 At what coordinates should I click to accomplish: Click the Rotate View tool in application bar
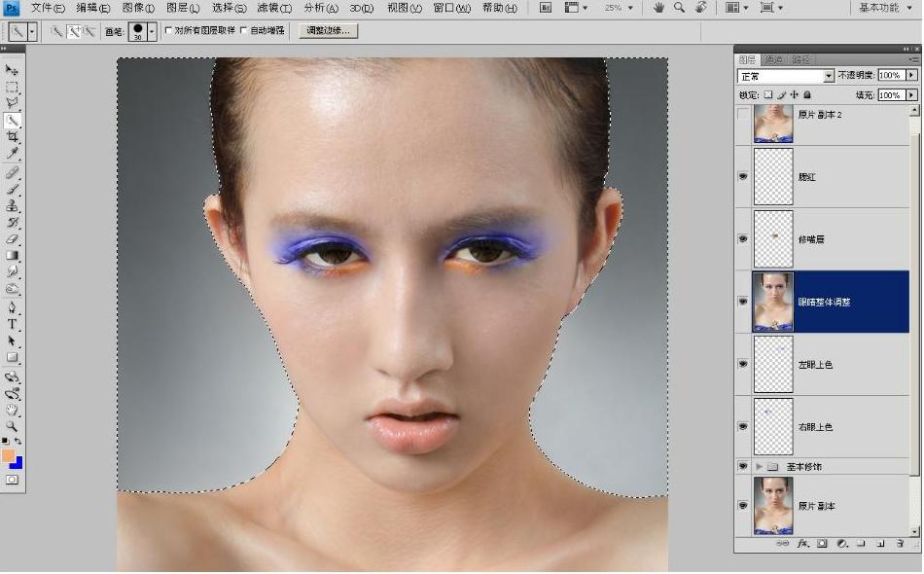click(700, 8)
